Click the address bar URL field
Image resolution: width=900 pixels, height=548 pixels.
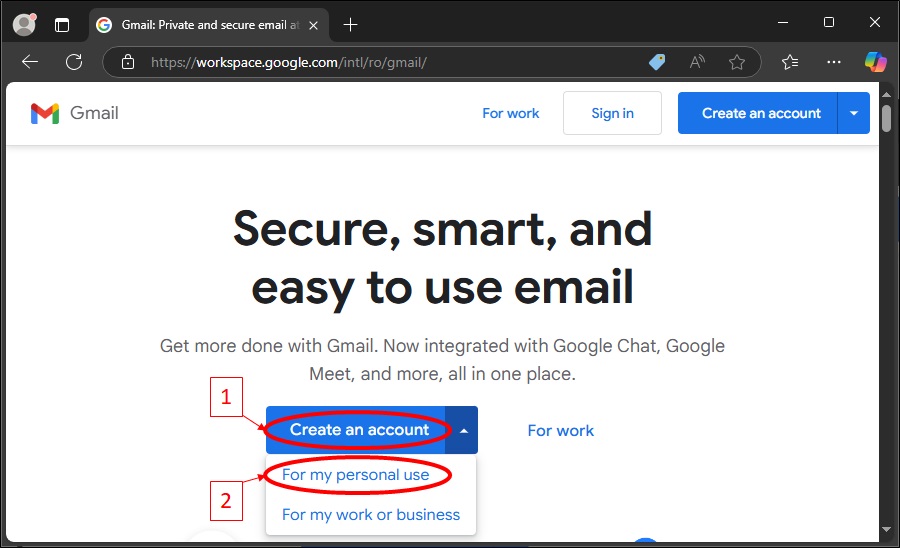click(x=390, y=62)
